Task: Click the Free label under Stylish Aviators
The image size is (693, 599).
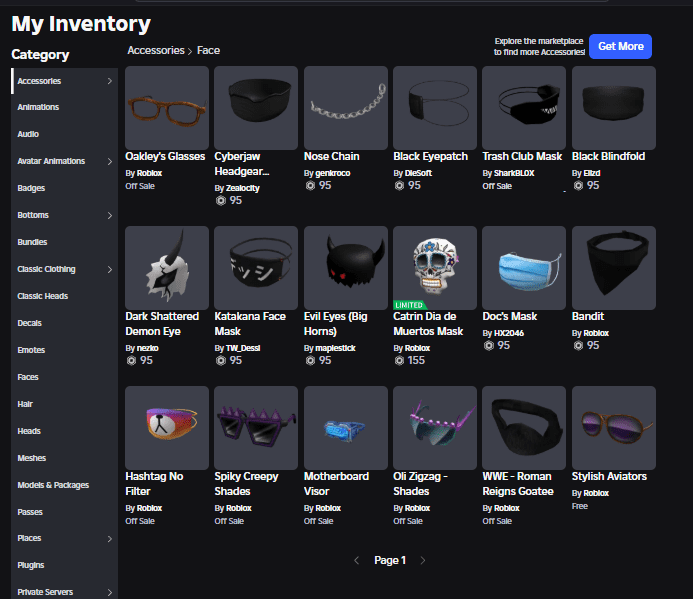Action: [579, 506]
